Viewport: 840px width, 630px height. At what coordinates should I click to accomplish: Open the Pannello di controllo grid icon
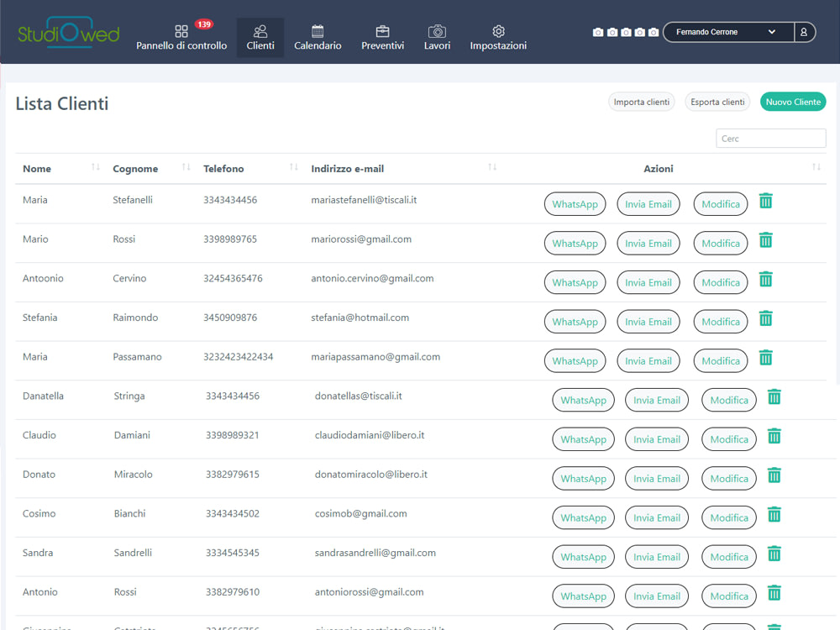coord(181,31)
